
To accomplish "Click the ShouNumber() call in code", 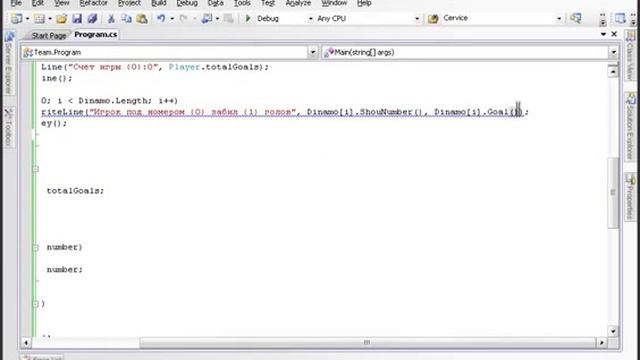I will coord(391,112).
